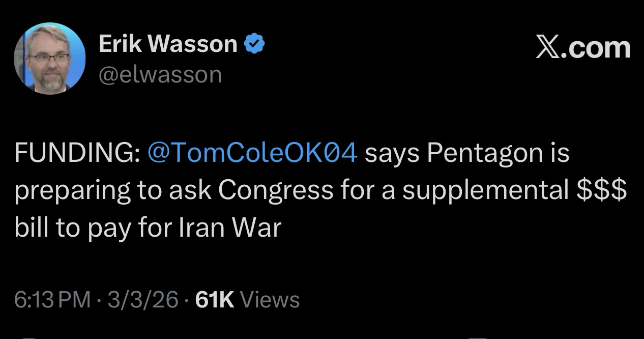
Task: Click the blue verified checkmark badge
Action: point(255,45)
